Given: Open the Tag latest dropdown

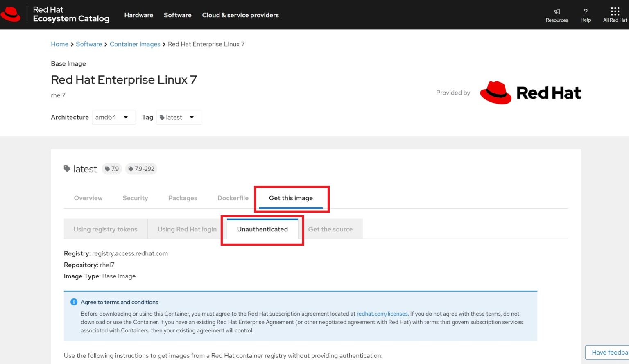Looking at the screenshot, I should pos(179,117).
